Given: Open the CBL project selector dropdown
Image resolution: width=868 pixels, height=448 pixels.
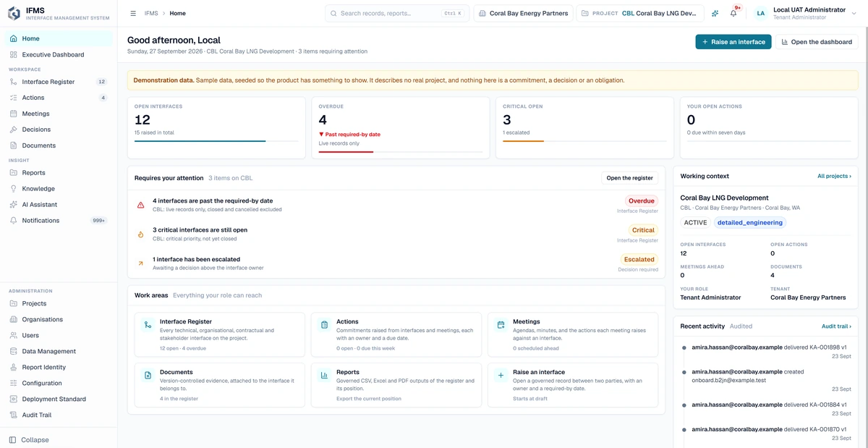Looking at the screenshot, I should point(640,13).
